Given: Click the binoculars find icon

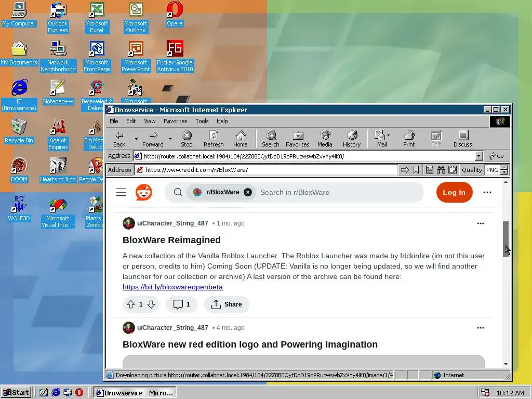Looking at the screenshot, I should tap(441, 170).
